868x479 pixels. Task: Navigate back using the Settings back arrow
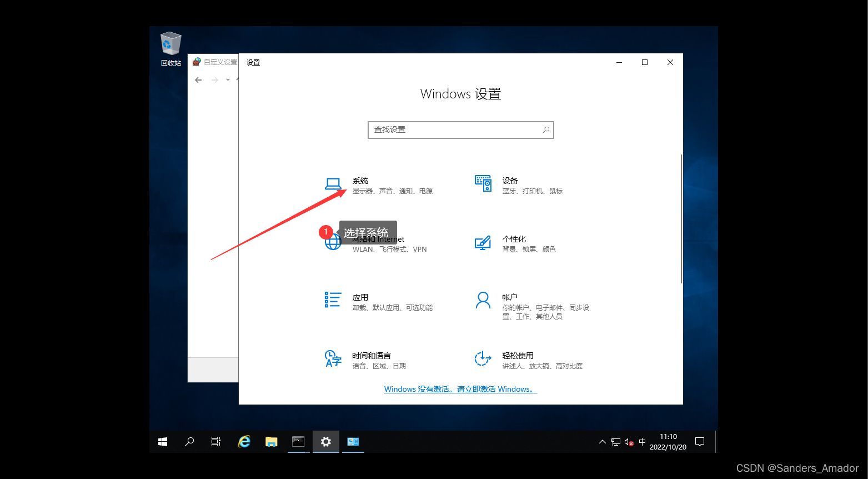[x=198, y=79]
